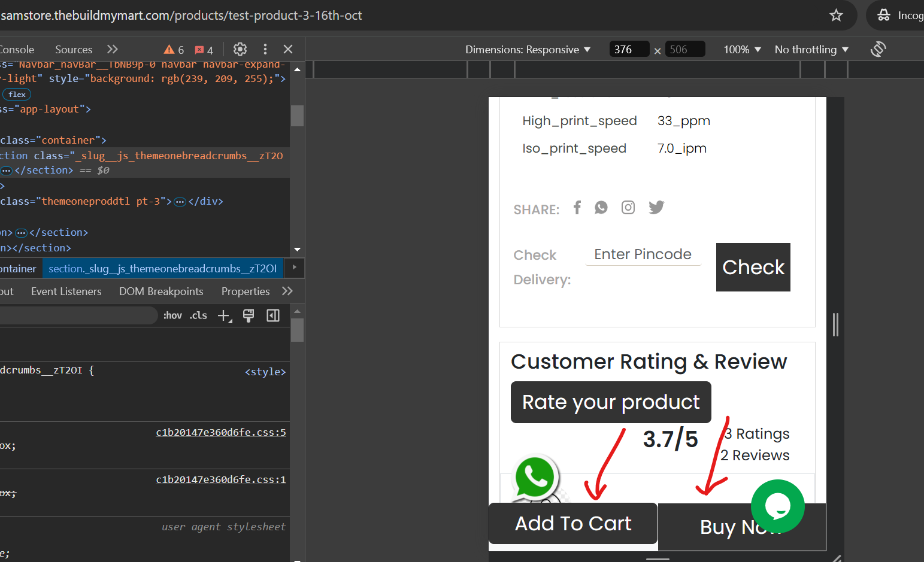The image size is (924, 562).
Task: Expand the collapsed breadcrumbs section ellipsis
Action: pyautogui.click(x=7, y=171)
